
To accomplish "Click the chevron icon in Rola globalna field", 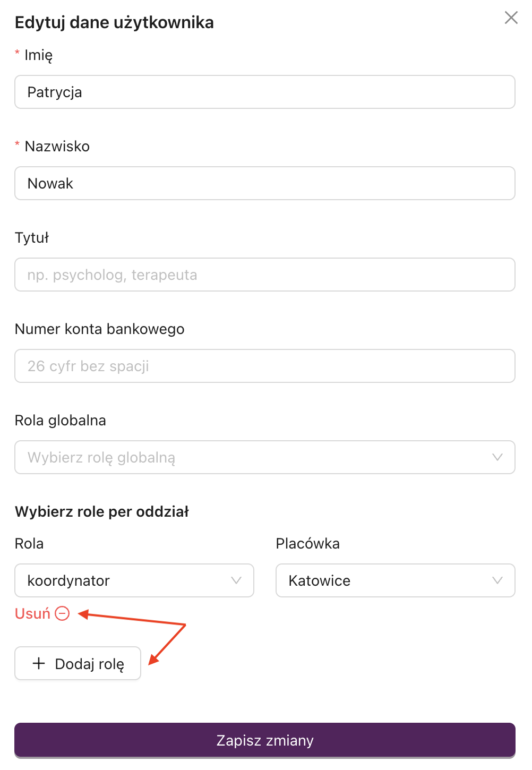I will (497, 457).
